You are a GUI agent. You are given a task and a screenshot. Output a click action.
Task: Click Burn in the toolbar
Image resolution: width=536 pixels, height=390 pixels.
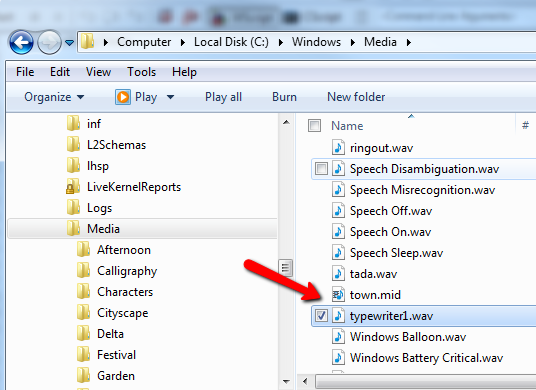[284, 97]
